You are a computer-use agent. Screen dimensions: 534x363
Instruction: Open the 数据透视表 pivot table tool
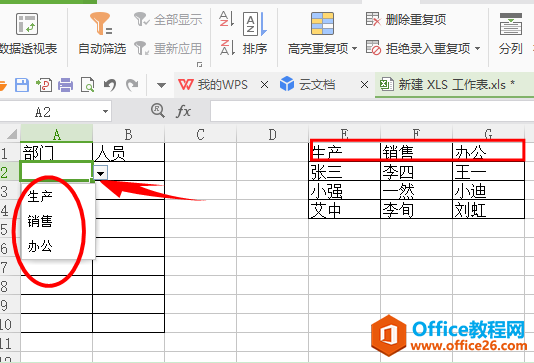27,34
